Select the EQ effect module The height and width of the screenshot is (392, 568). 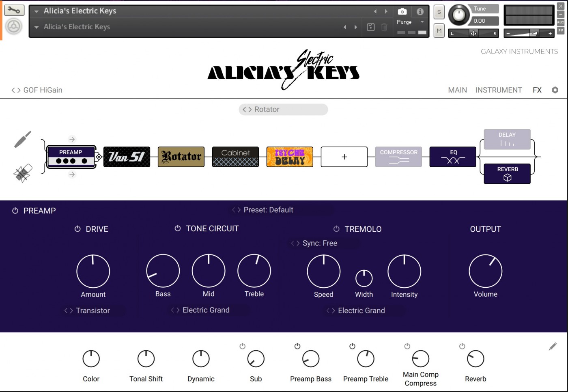tap(453, 157)
